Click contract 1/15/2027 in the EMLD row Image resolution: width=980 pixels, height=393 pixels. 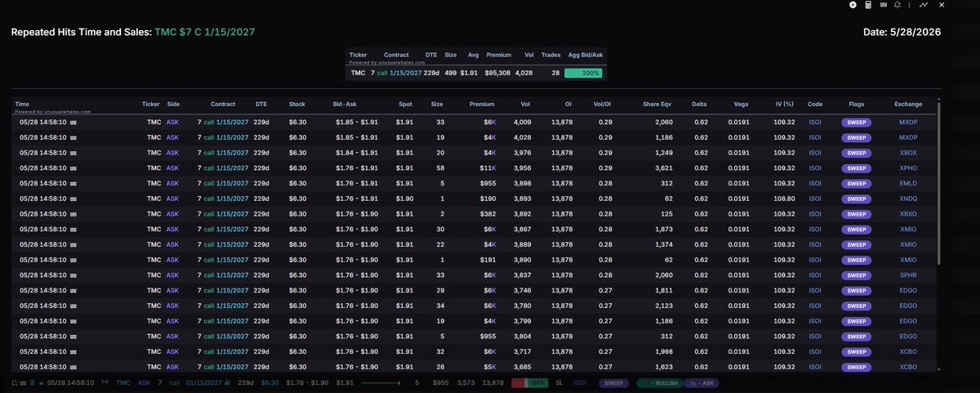[232, 183]
